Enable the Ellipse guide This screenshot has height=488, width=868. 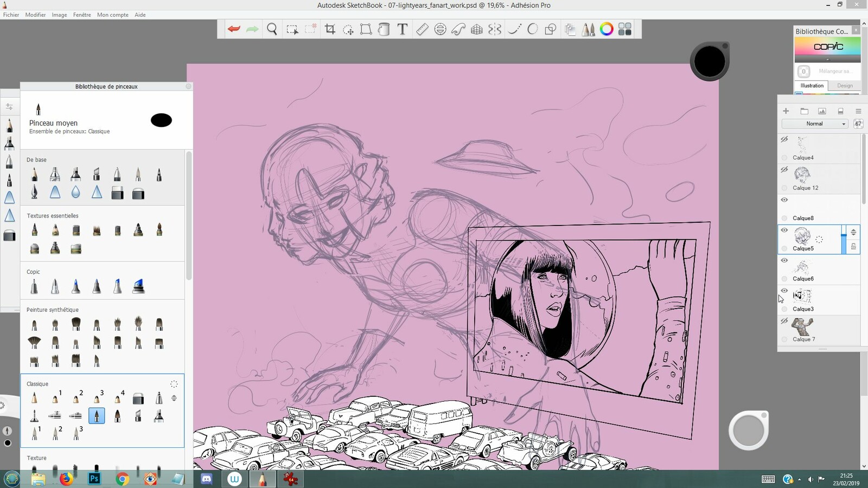(441, 29)
